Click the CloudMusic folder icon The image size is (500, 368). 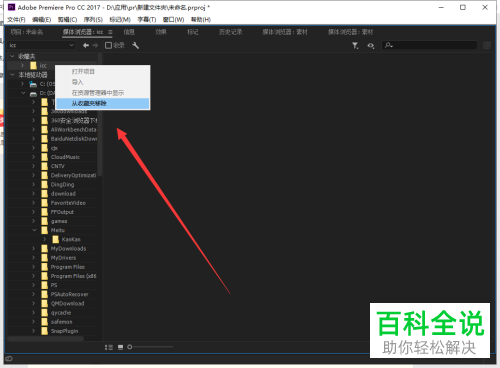(x=45, y=157)
